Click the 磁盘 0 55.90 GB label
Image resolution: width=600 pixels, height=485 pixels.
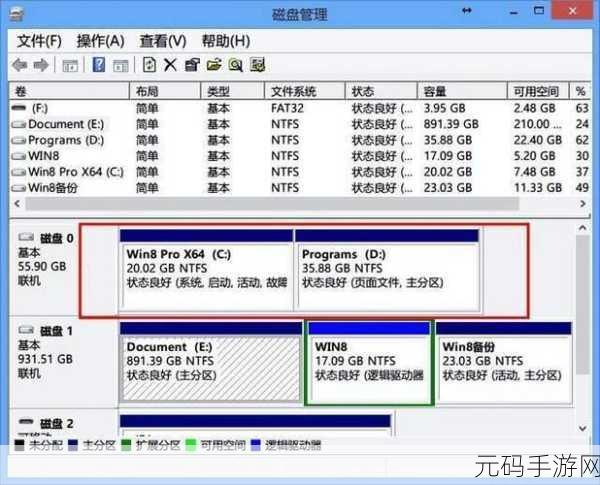click(42, 266)
